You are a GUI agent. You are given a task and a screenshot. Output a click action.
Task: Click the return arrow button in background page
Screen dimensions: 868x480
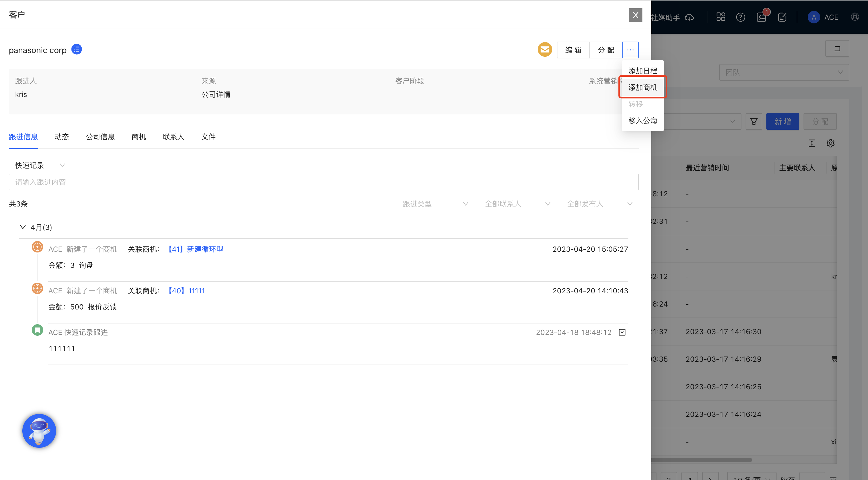(837, 49)
